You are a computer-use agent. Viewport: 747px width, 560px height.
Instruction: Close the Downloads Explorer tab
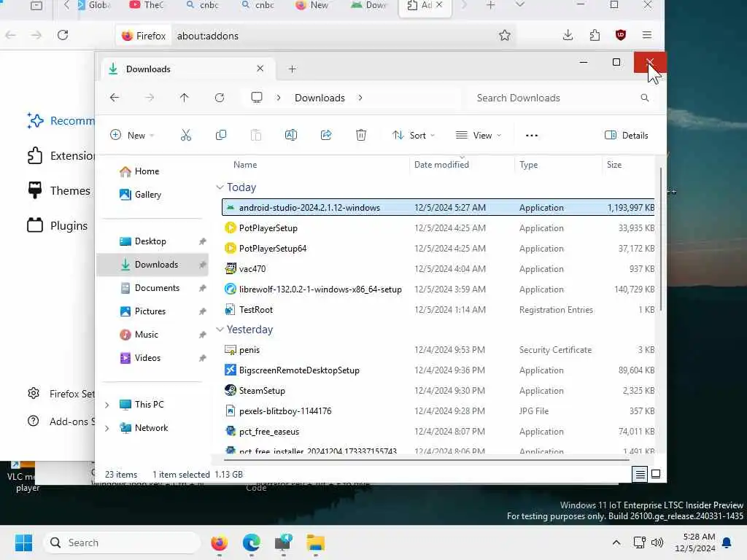(x=260, y=69)
